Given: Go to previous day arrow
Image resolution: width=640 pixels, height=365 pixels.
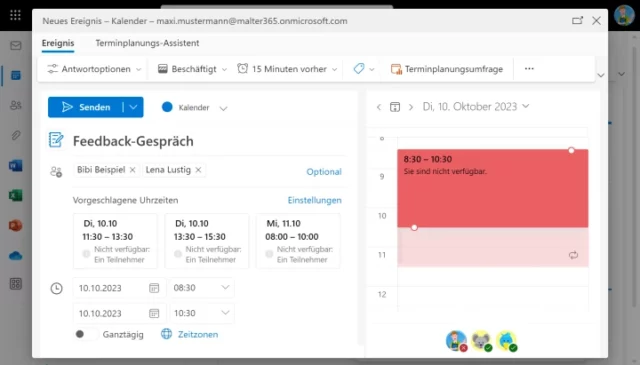Looking at the screenshot, I should (379, 107).
